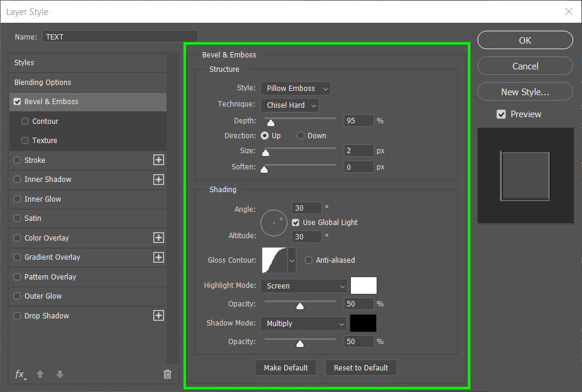Enable the Inner Glow checkbox
This screenshot has height=392, width=582.
[17, 199]
